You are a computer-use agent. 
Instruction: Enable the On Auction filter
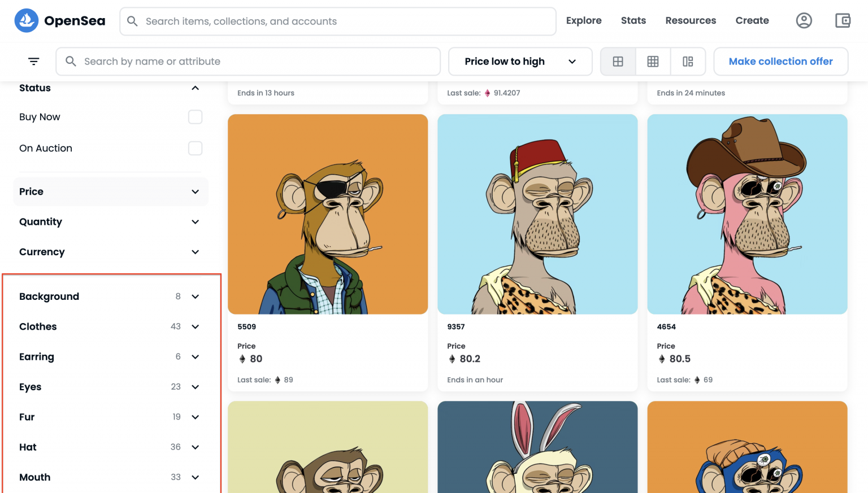coord(195,148)
